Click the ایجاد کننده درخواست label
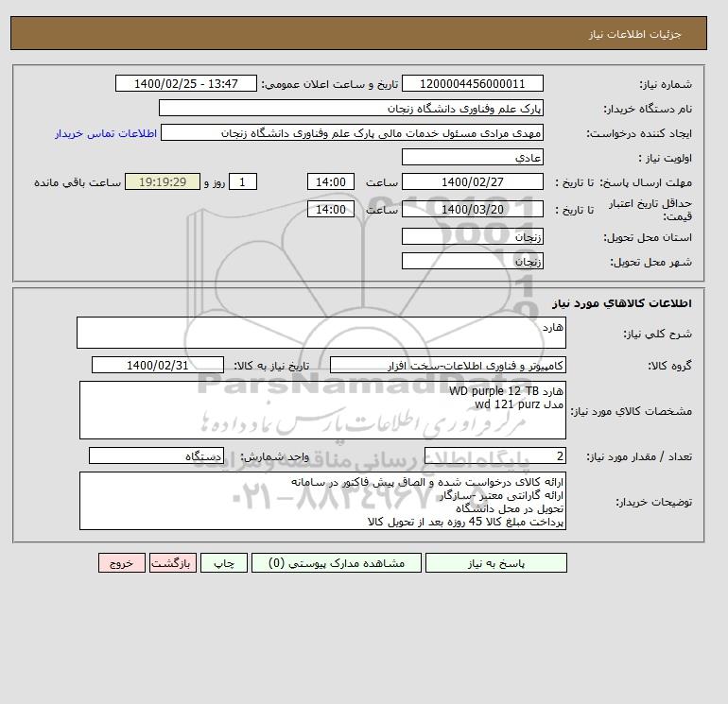The width and height of the screenshot is (728, 704). pos(639,133)
